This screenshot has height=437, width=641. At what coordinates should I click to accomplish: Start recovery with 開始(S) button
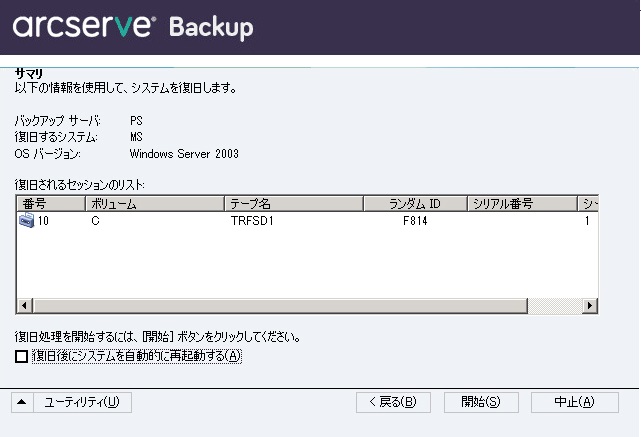481,402
